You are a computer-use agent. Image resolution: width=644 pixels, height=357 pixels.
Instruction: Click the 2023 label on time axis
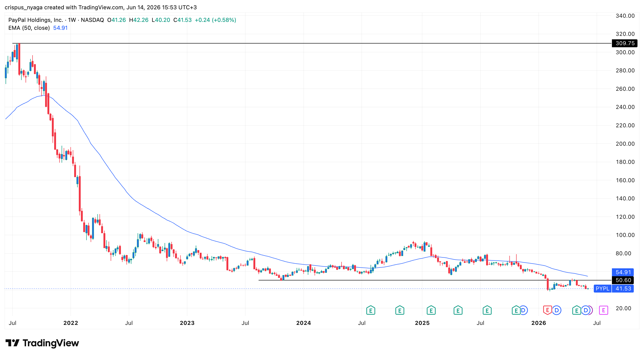point(187,323)
